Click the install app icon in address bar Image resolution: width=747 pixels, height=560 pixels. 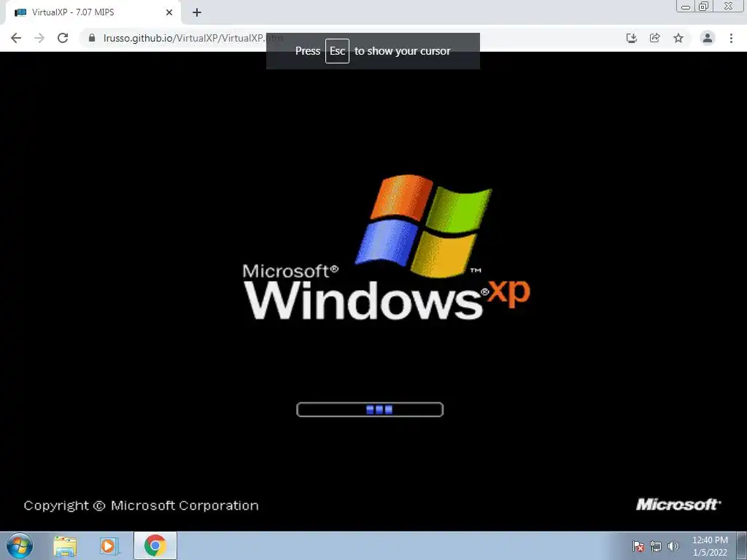coord(632,38)
